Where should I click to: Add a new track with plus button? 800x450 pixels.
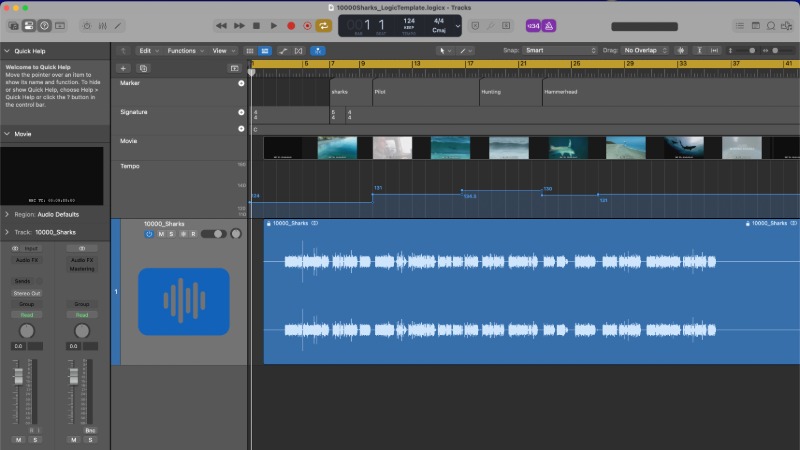tap(123, 68)
